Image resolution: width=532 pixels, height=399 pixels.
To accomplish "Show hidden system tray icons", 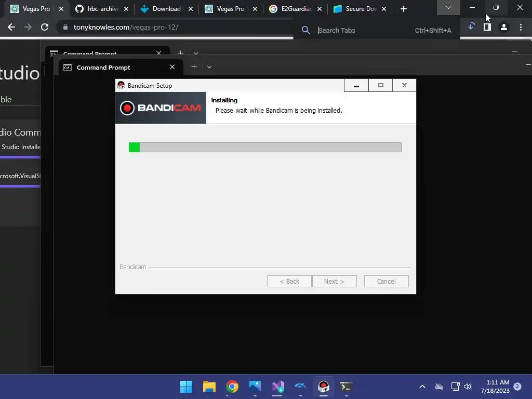I will (x=422, y=387).
